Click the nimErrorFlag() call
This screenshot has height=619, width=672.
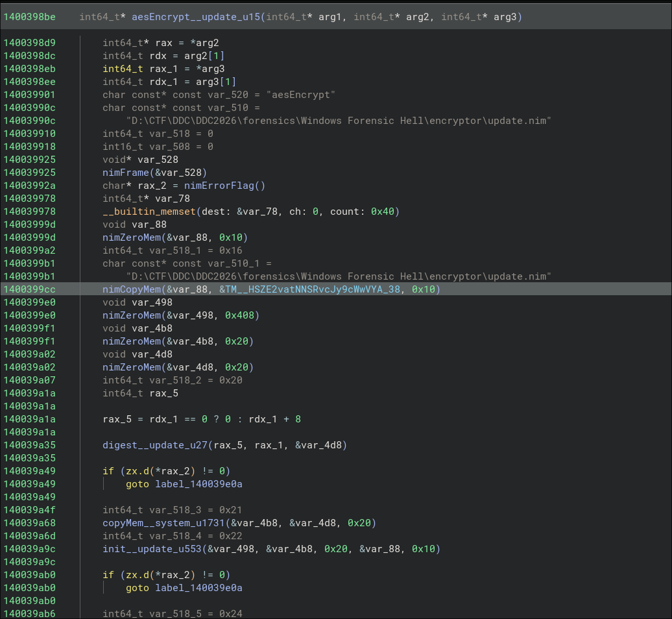coord(224,185)
